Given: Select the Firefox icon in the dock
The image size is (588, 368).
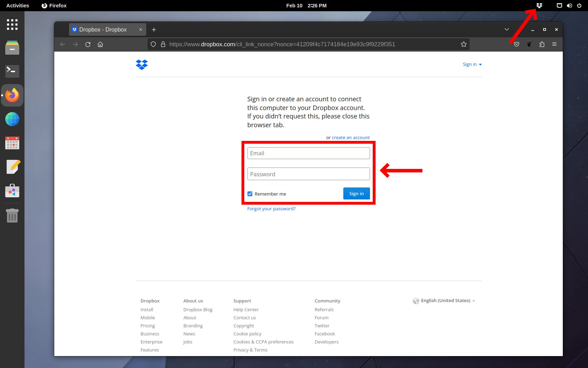Looking at the screenshot, I should (12, 95).
